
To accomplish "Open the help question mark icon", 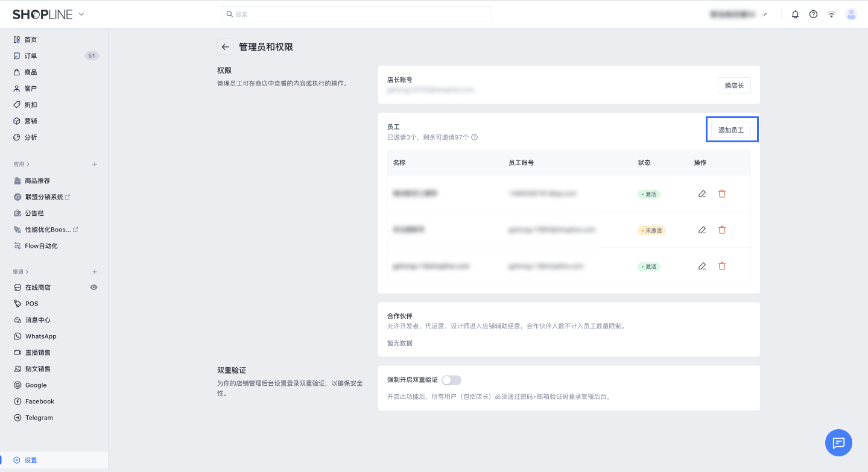I will pyautogui.click(x=813, y=14).
